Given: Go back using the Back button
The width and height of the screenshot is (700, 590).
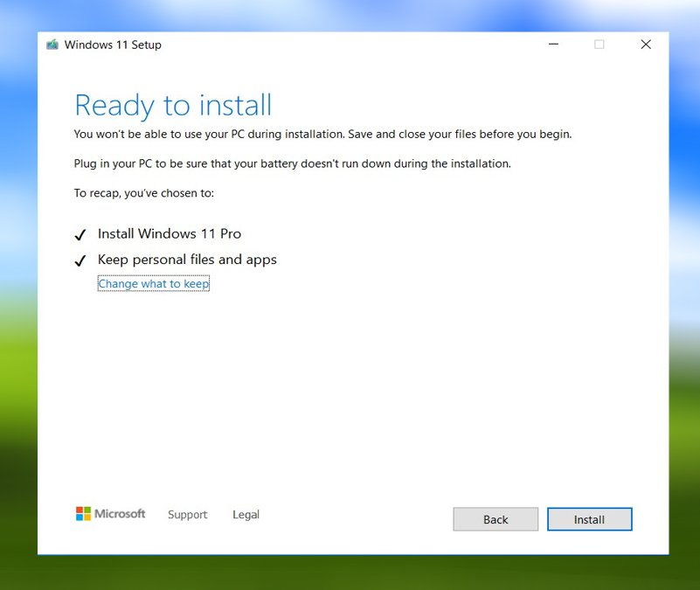Looking at the screenshot, I should (x=495, y=518).
